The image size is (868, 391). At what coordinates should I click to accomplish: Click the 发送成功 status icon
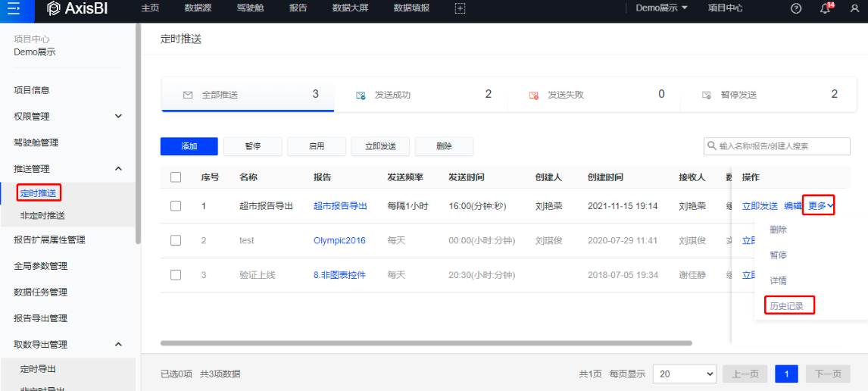tap(361, 95)
